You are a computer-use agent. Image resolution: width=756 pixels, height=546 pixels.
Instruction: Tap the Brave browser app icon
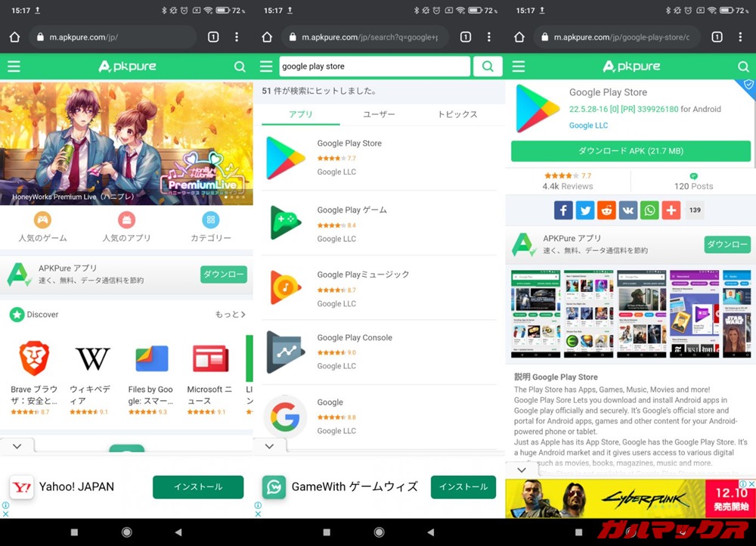click(x=34, y=358)
